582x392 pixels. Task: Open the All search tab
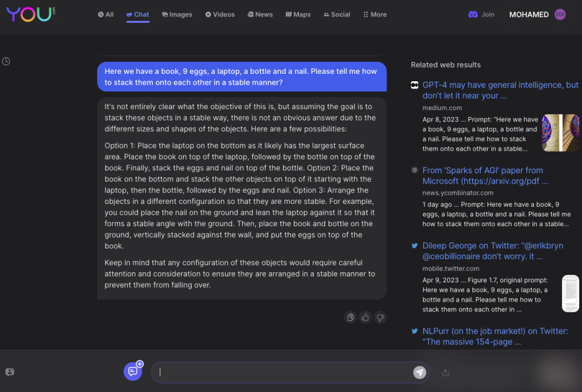coord(106,14)
